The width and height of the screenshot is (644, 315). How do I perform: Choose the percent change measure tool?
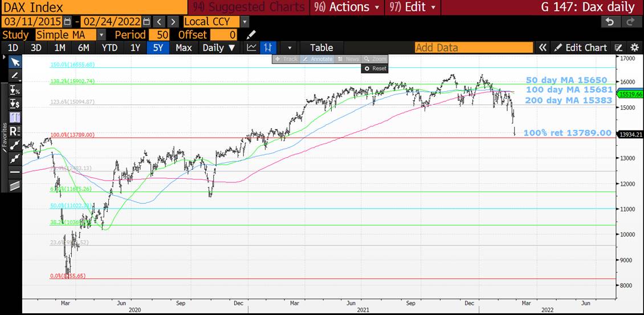tap(15, 89)
